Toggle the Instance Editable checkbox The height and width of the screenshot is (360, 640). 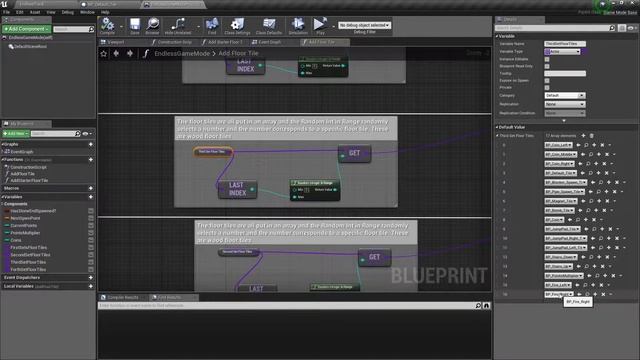(547, 59)
